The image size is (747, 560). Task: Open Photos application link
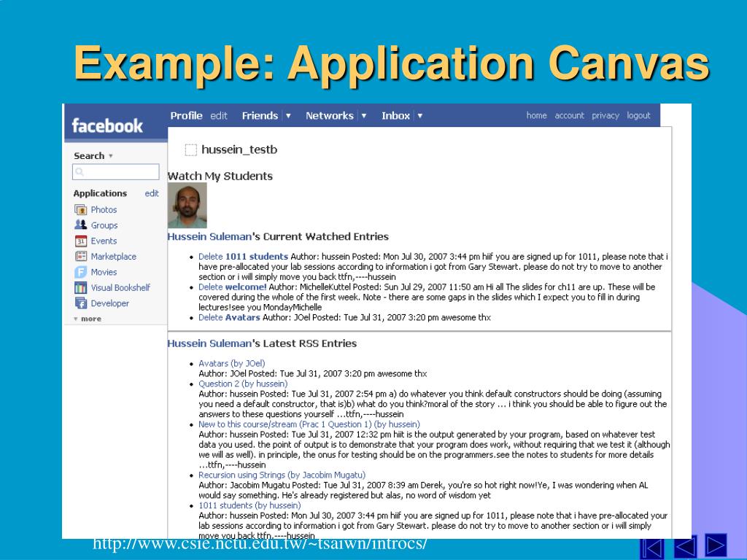(x=104, y=209)
